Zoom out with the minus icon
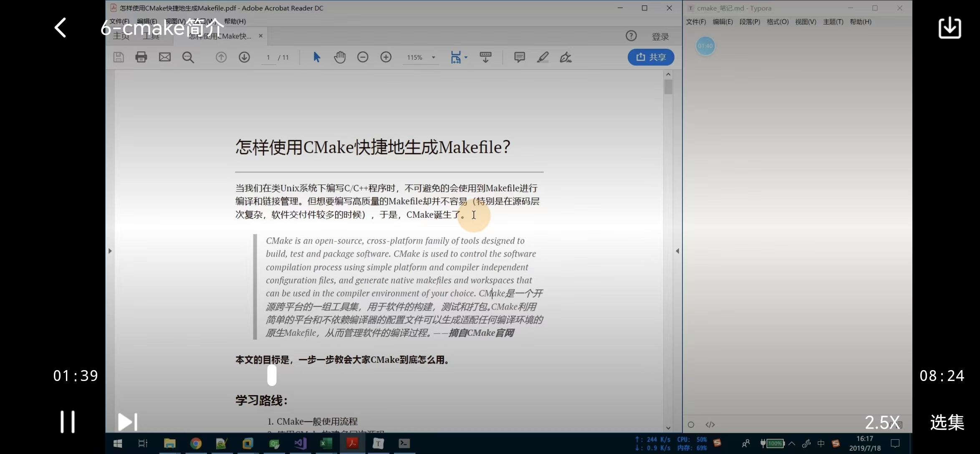The width and height of the screenshot is (980, 454). (x=363, y=57)
